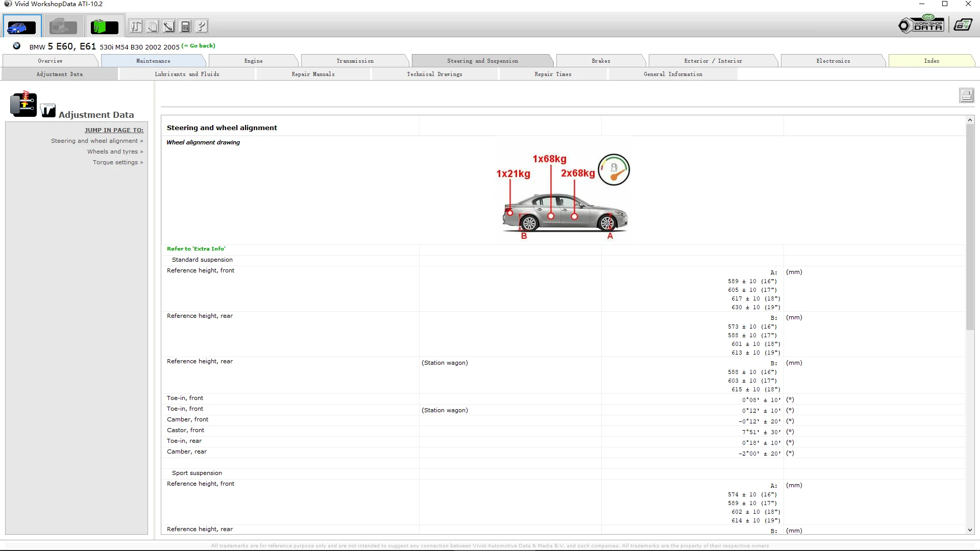Expand Steering and wheel alignment section

point(96,141)
